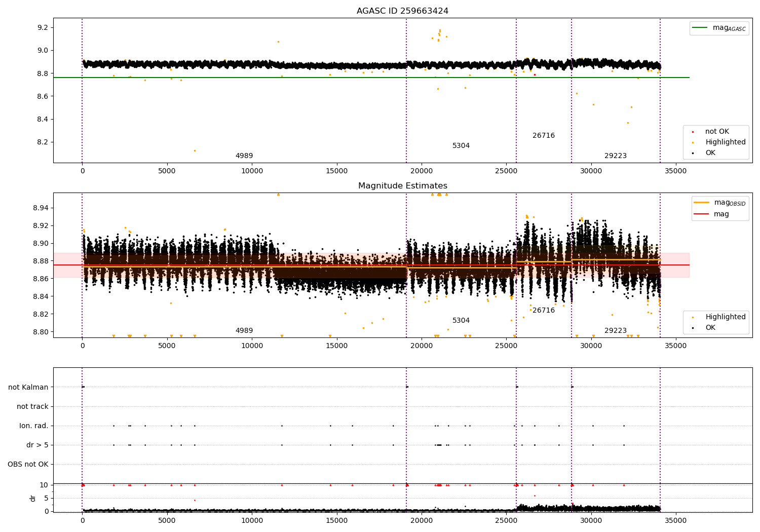Click the 'not track' axis label
This screenshot has height=532, width=760.
pyautogui.click(x=32, y=407)
